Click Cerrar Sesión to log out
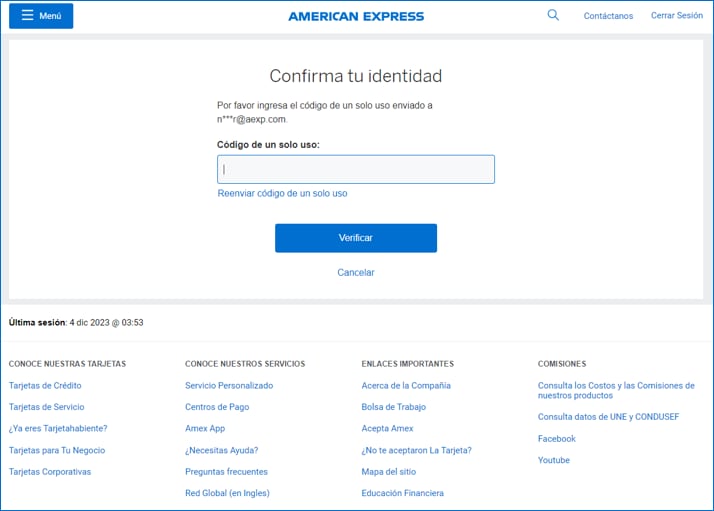The width and height of the screenshot is (714, 511). tap(677, 16)
